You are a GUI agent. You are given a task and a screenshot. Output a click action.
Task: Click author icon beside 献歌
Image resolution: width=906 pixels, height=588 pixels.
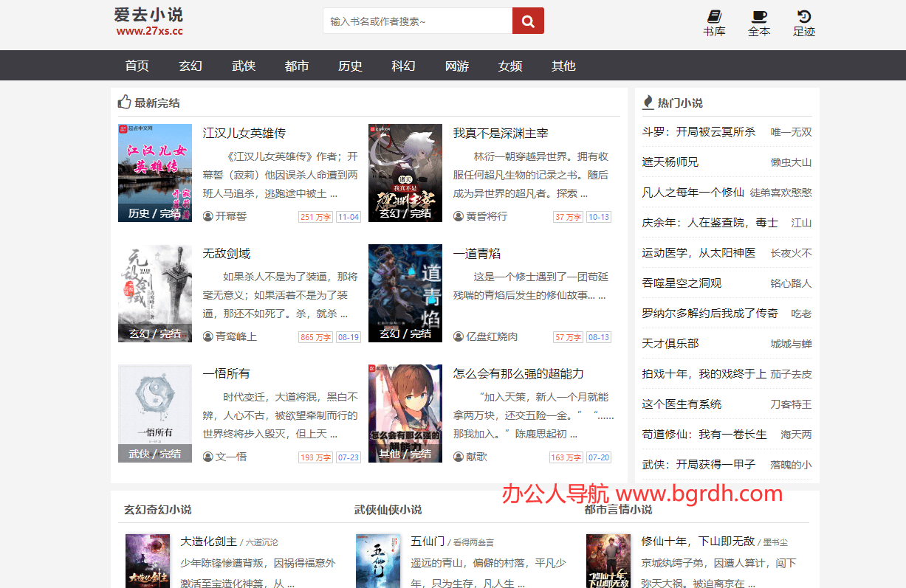[x=459, y=457]
